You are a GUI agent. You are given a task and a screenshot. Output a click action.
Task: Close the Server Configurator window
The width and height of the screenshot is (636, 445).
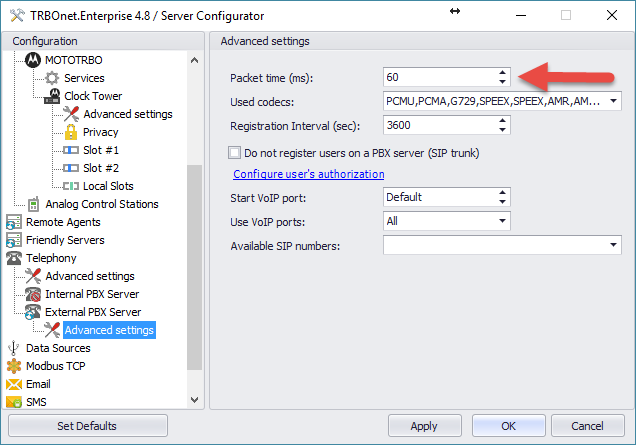click(612, 15)
